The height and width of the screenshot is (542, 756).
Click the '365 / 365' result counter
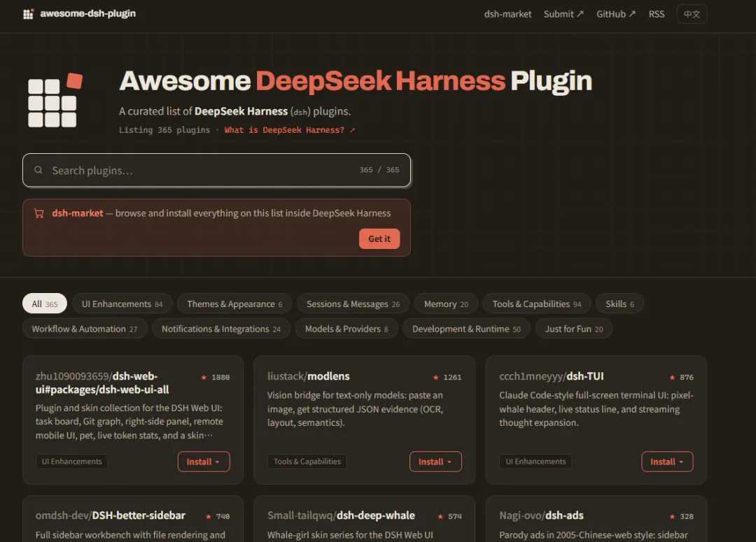[379, 170]
